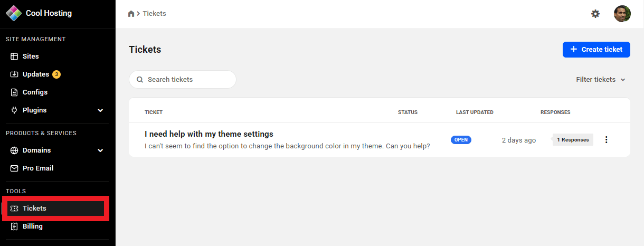This screenshot has width=644, height=246.
Task: Expand the Plugins submenu chevron
Action: 100,110
